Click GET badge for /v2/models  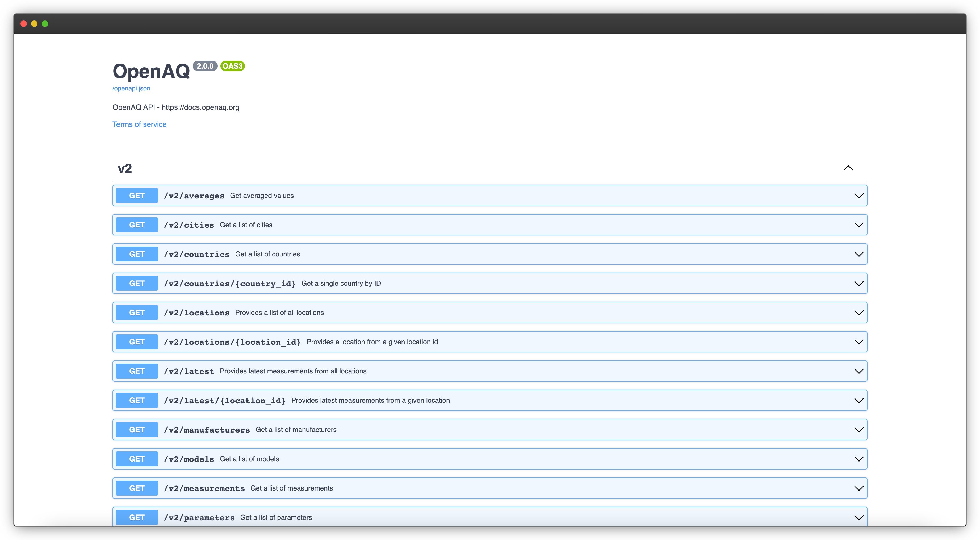(x=137, y=459)
